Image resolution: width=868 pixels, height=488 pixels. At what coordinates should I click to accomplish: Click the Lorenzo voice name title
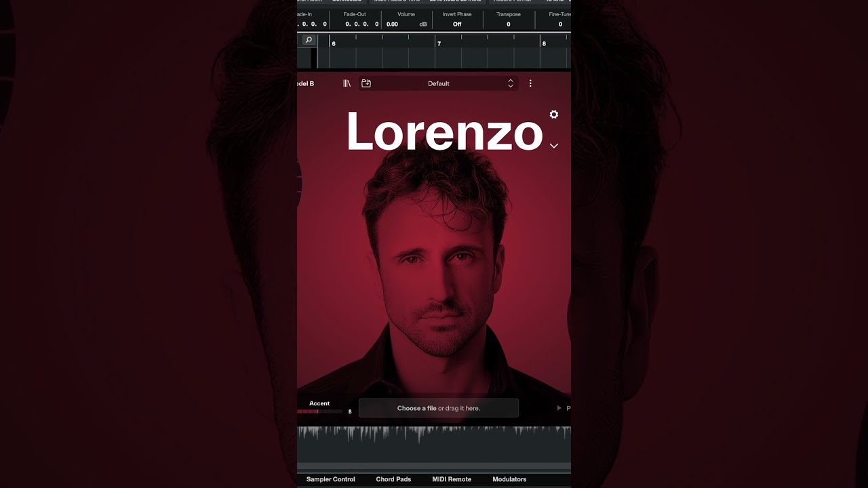coord(445,131)
